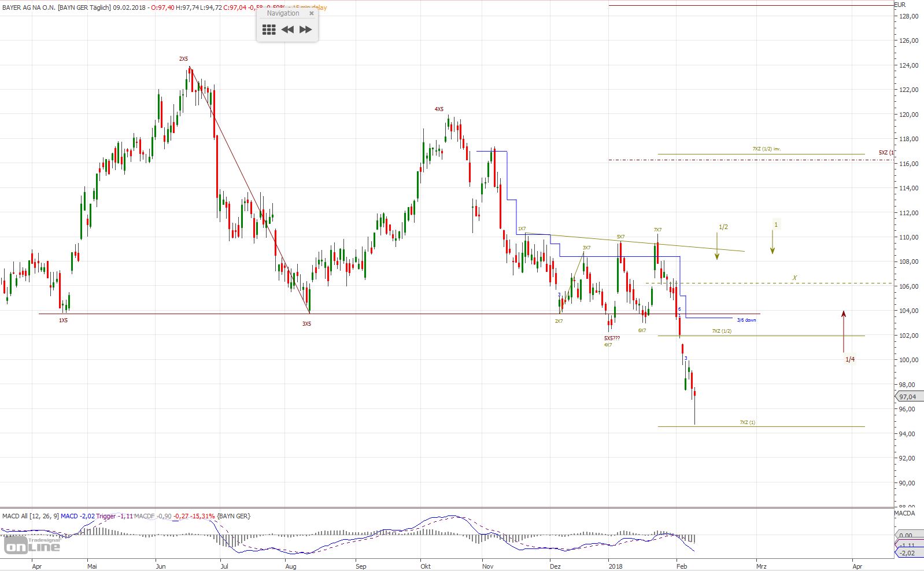The height and width of the screenshot is (571, 924).
Task: Click the Trigger value tag -1,11 on axis
Action: 908,545
